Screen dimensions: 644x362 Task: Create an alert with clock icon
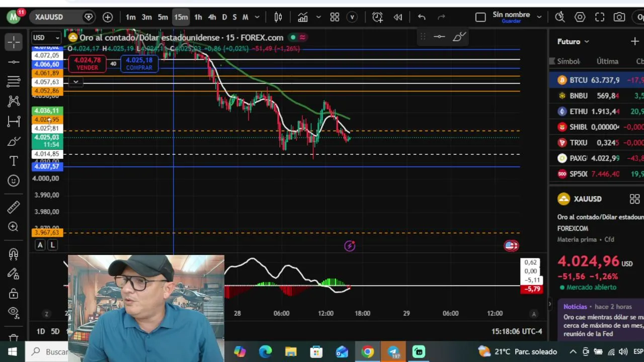tap(377, 17)
